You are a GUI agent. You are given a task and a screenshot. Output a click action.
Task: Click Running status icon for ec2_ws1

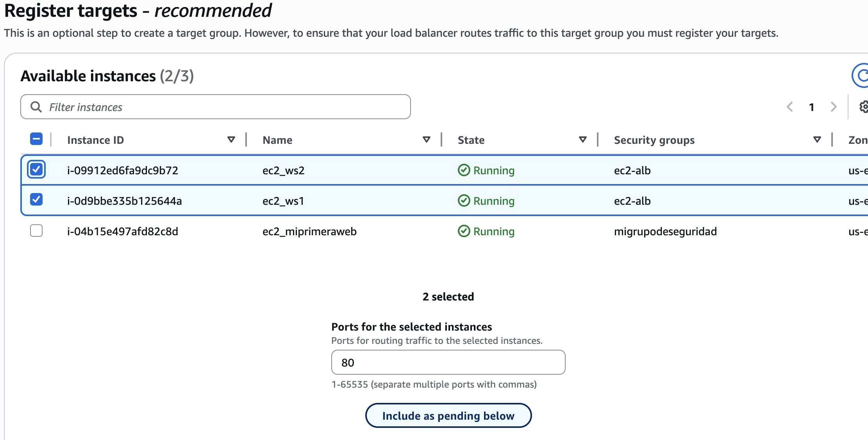point(464,201)
